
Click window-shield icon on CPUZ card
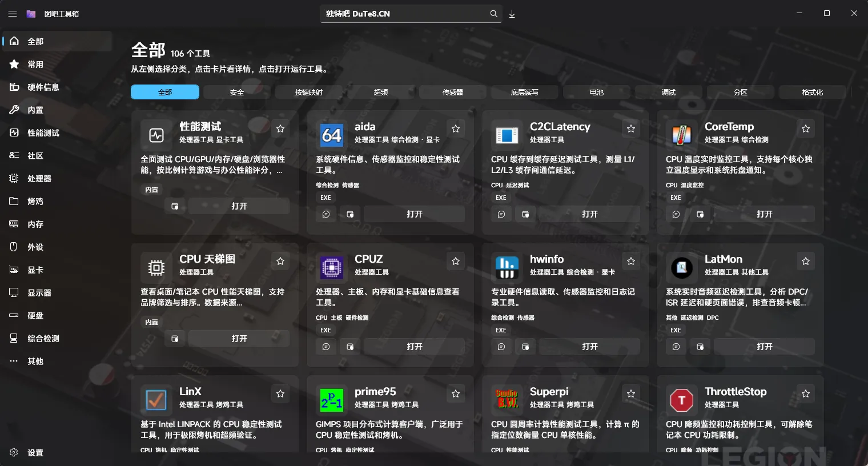pyautogui.click(x=350, y=347)
